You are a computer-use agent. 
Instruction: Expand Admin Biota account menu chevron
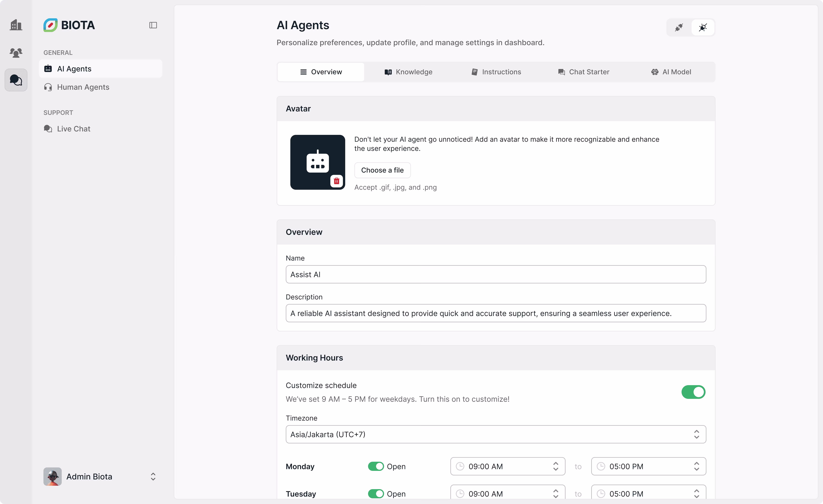pos(153,476)
